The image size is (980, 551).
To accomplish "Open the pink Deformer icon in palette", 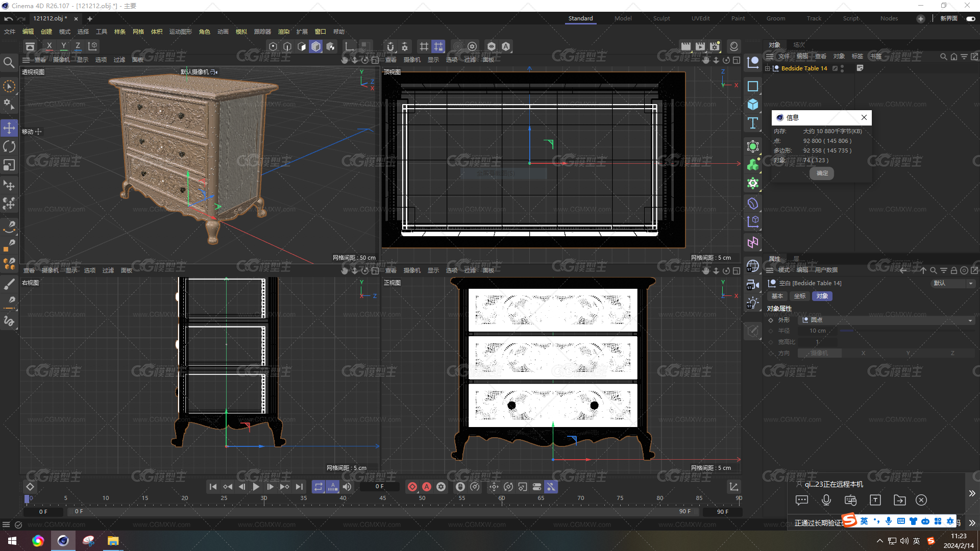I will 753,242.
